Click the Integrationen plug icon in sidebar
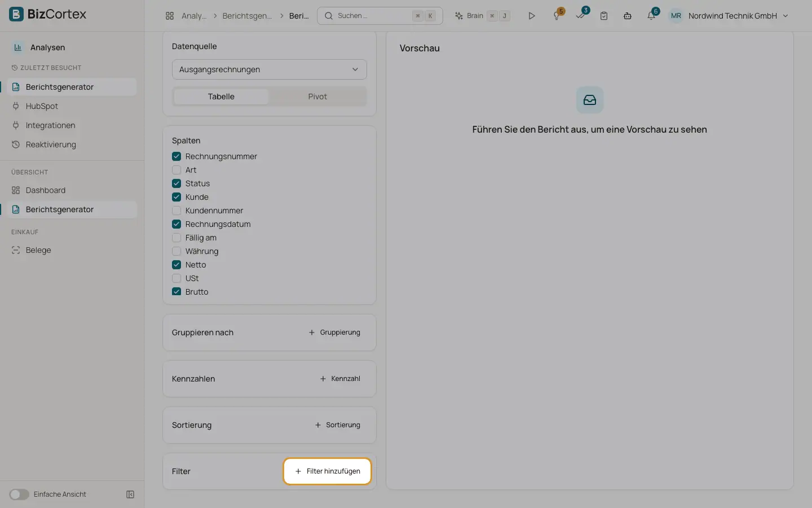The image size is (812, 508). 16,125
